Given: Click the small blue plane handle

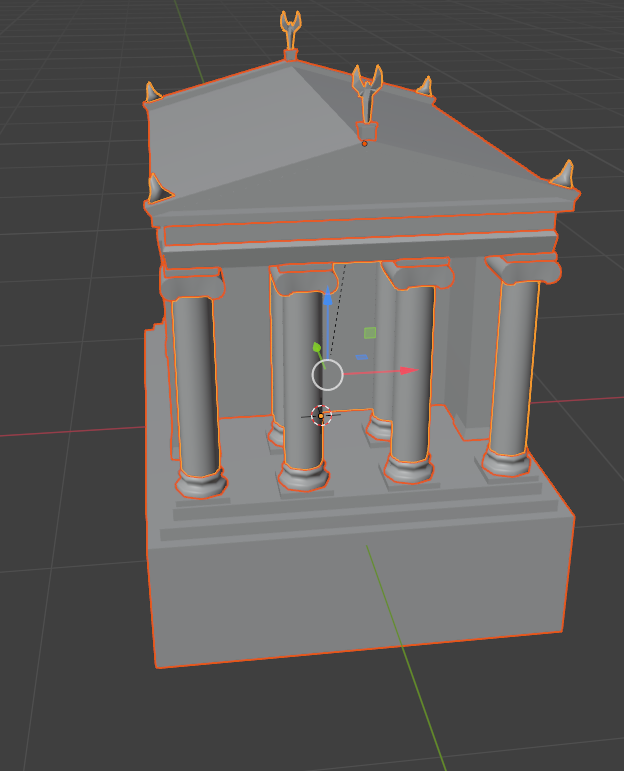Looking at the screenshot, I should click(x=363, y=357).
